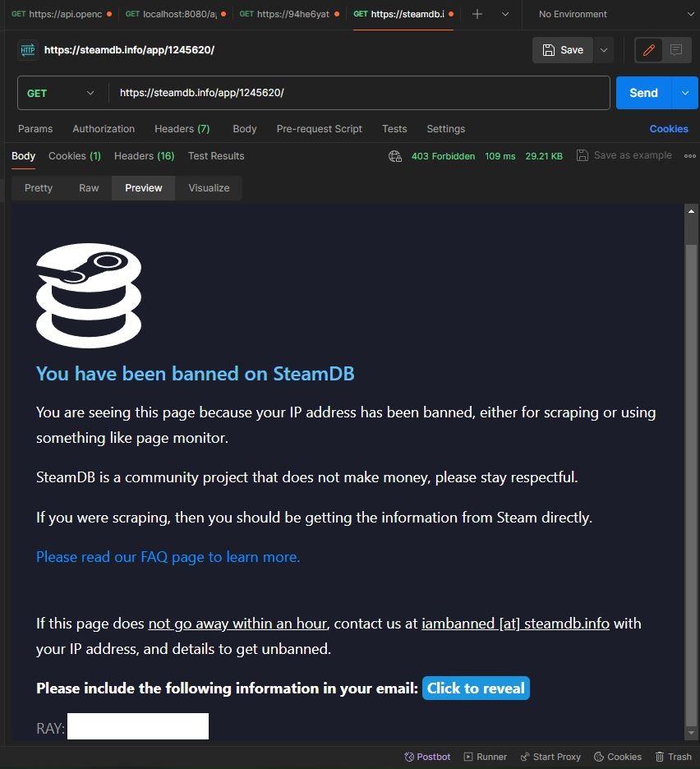Open the Authorization tab

coord(104,129)
